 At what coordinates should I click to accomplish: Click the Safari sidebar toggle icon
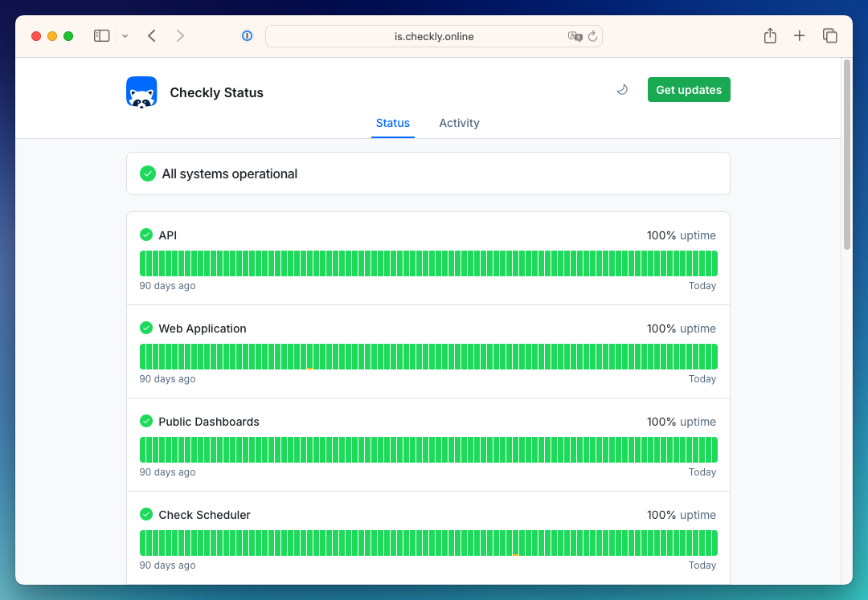click(101, 36)
